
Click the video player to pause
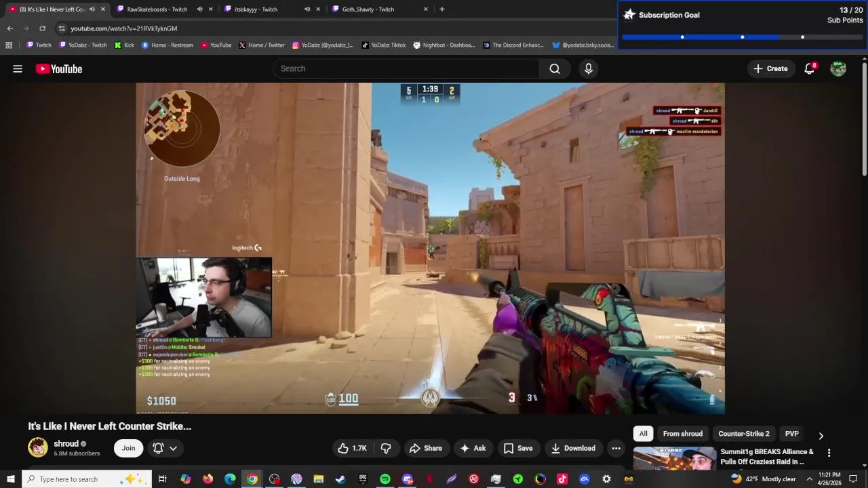(430, 248)
